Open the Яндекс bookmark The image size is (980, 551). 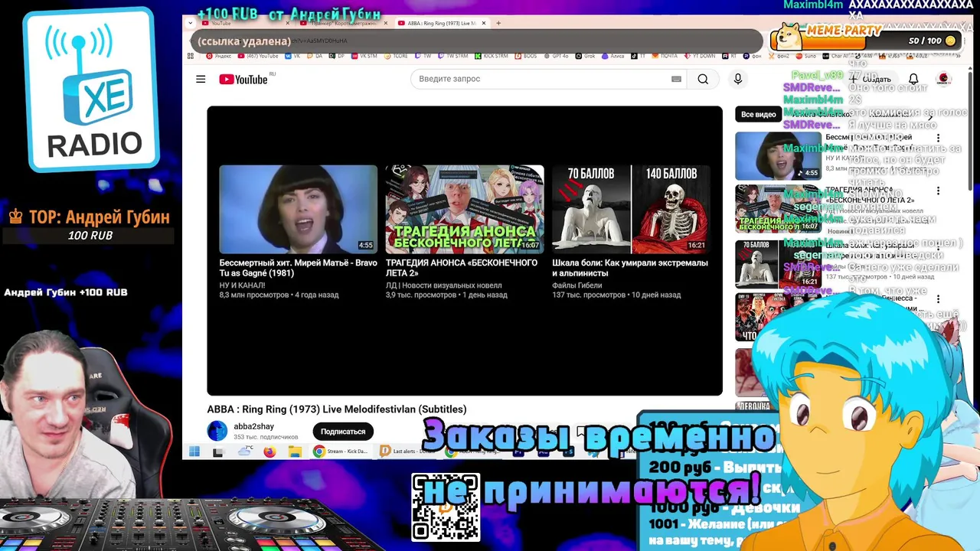pos(218,56)
